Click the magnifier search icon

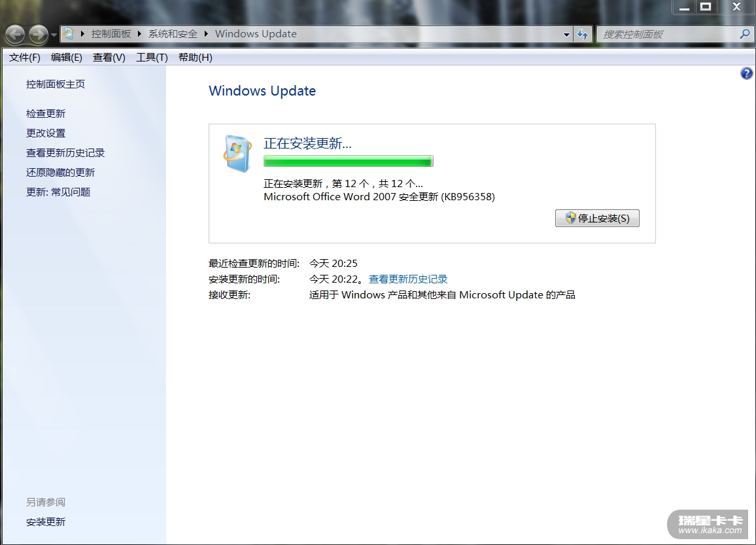pos(745,34)
